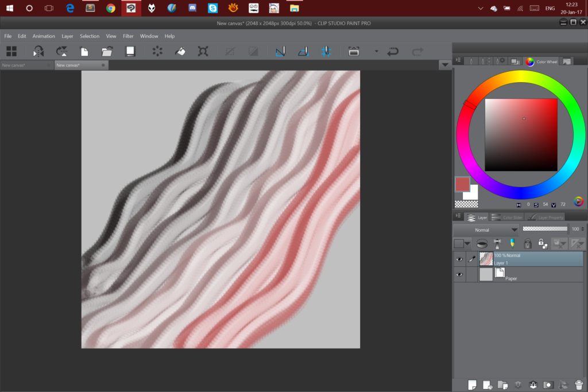Open the Selection menu
The width and height of the screenshot is (588, 392).
(x=90, y=36)
